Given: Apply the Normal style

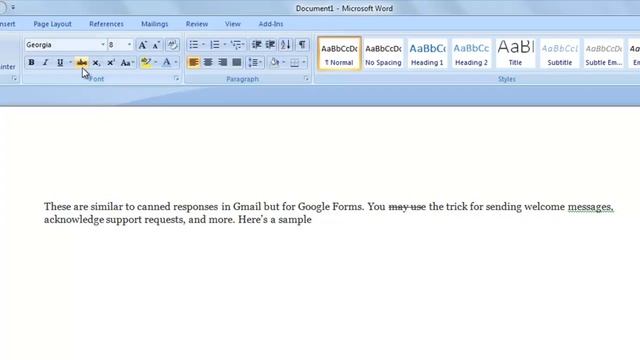Looking at the screenshot, I should tap(339, 54).
